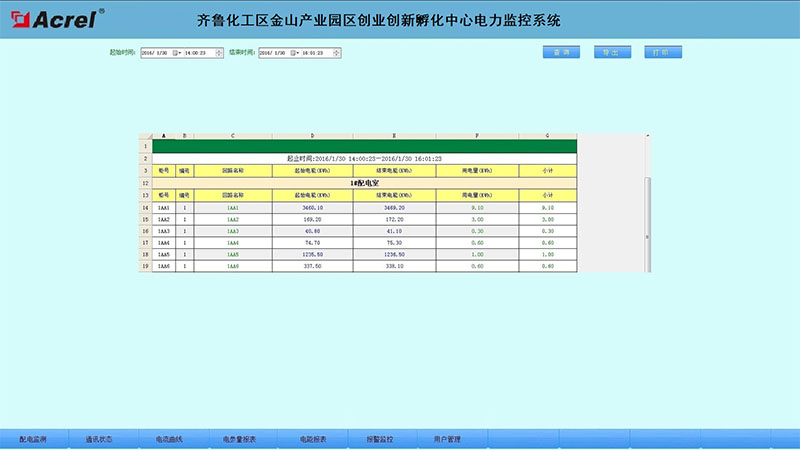
Task: Open the 电参量报表 tab
Action: click(240, 438)
